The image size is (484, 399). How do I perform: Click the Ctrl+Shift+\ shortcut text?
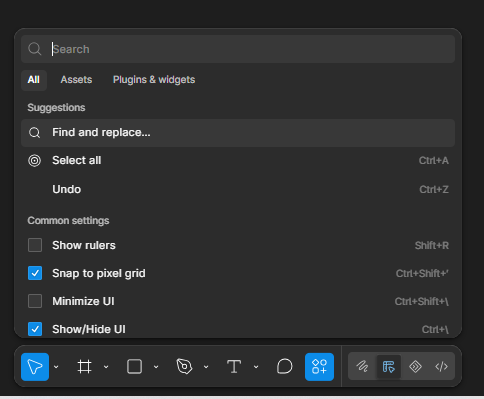422,301
